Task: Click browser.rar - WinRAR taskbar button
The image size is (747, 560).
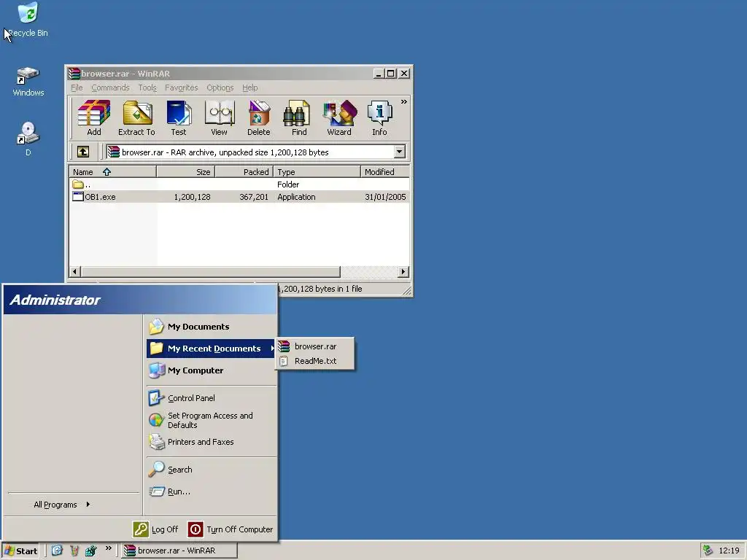Action: pyautogui.click(x=179, y=551)
